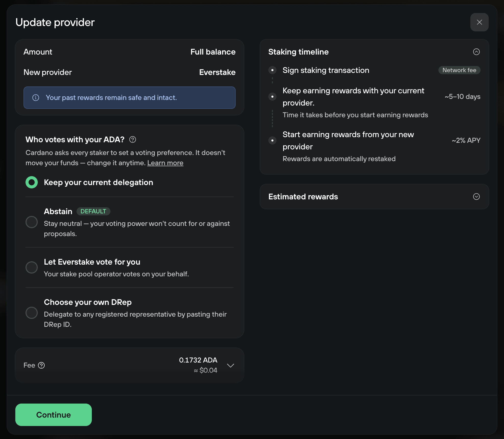The height and width of the screenshot is (439, 504).
Task: Select Choose your own DRep option
Action: (32, 313)
